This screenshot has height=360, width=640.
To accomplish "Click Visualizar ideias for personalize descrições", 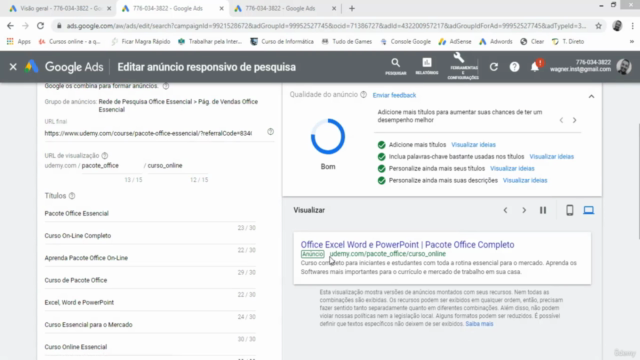I will tap(525, 180).
